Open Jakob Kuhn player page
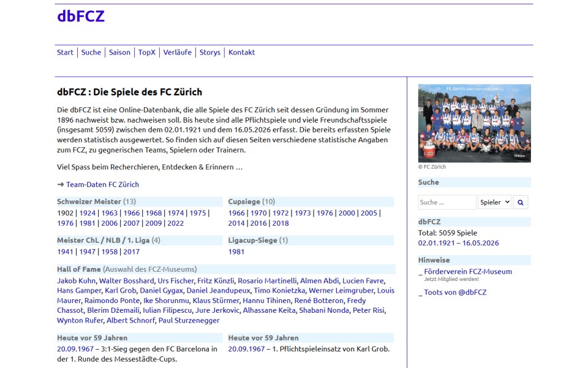 click(x=76, y=280)
